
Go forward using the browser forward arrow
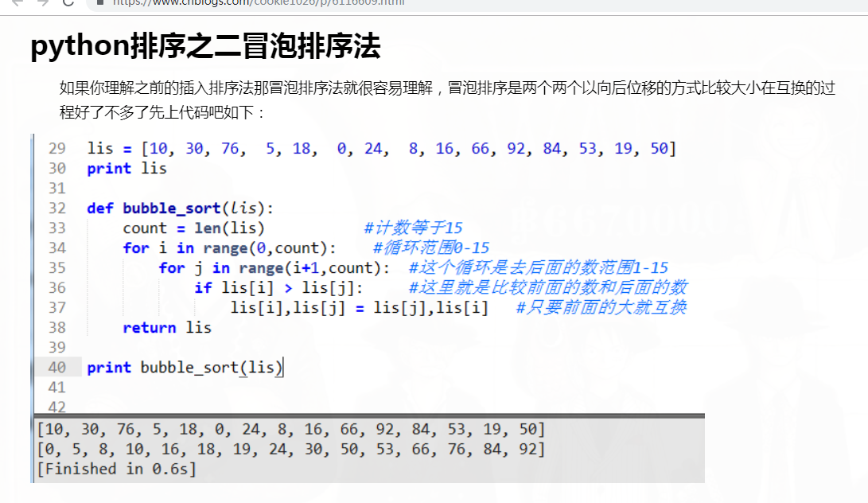[x=43, y=2]
